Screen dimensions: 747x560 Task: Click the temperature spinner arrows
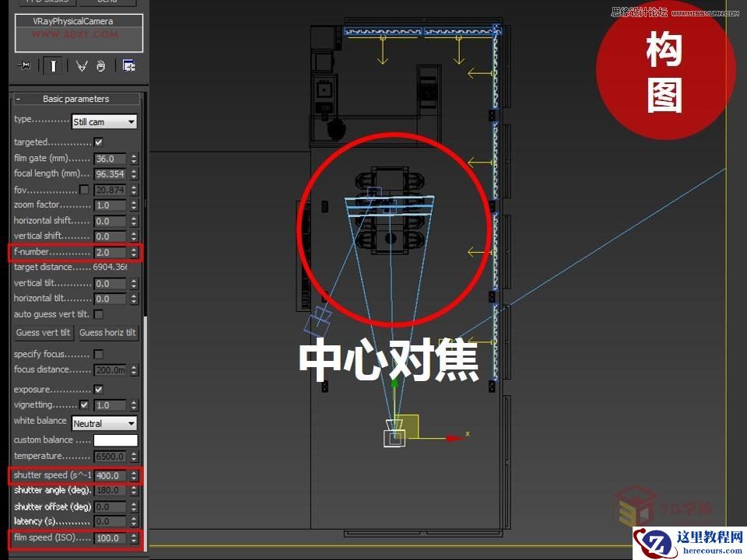pyautogui.click(x=134, y=457)
